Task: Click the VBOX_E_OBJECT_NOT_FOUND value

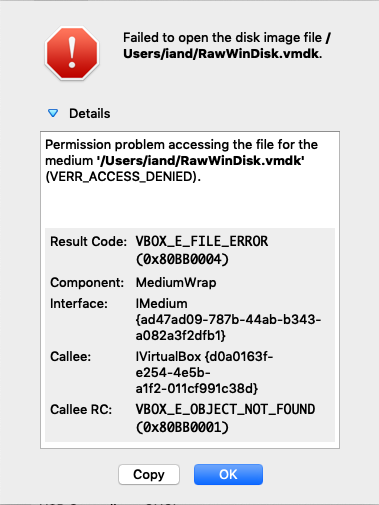Action: (225, 409)
